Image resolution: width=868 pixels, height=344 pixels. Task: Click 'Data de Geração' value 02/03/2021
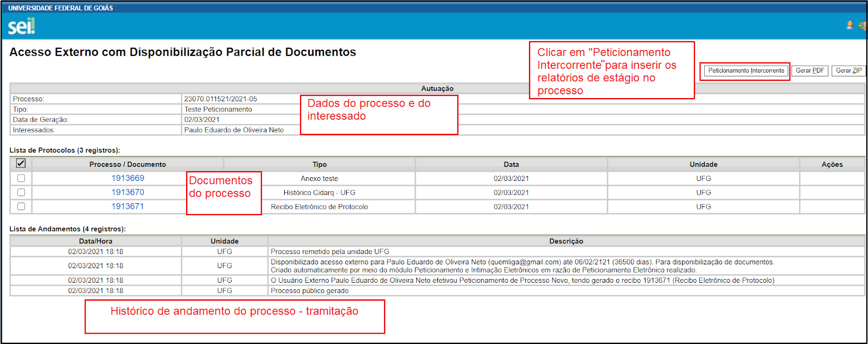coord(202,120)
